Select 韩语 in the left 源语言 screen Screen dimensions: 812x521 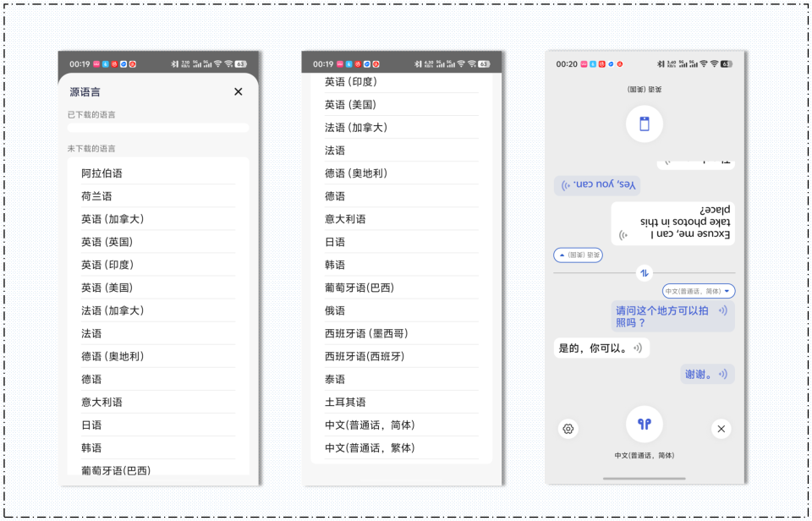158,447
